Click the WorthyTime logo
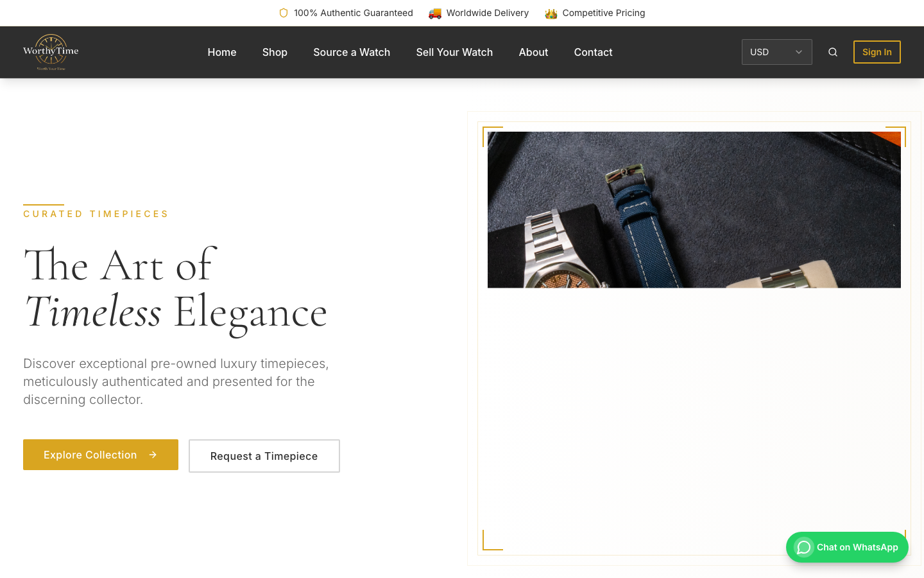This screenshot has width=924, height=578. tap(51, 52)
